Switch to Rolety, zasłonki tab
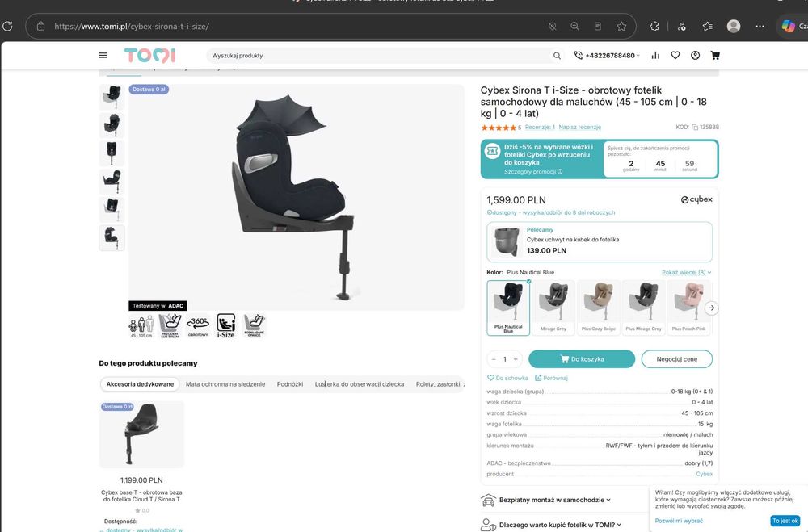 click(440, 384)
